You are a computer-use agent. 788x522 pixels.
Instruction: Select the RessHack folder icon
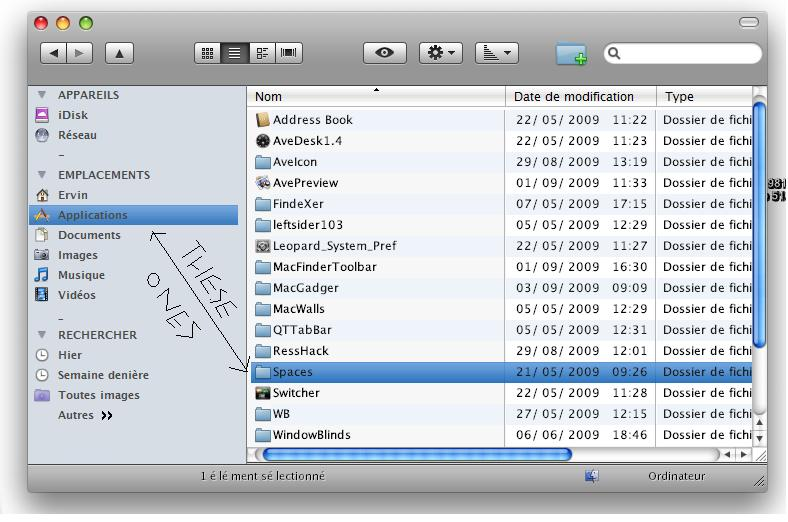pos(262,351)
